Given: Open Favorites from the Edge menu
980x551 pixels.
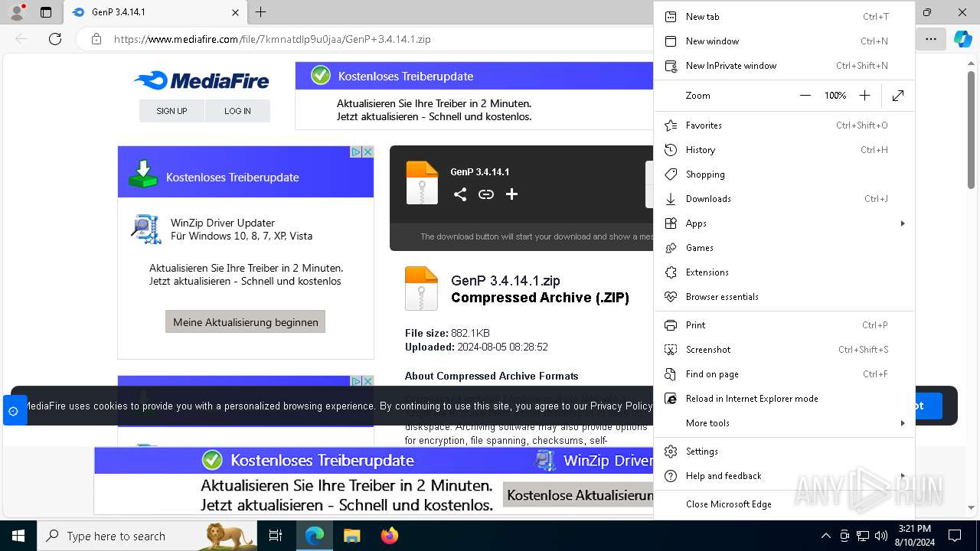Looking at the screenshot, I should coord(784,126).
